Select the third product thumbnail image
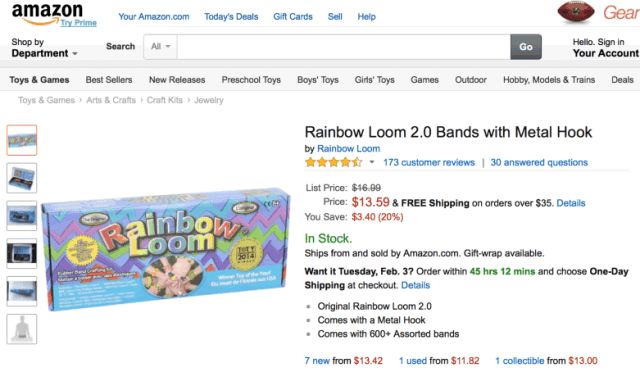This screenshot has height=372, width=640. pos(22,216)
